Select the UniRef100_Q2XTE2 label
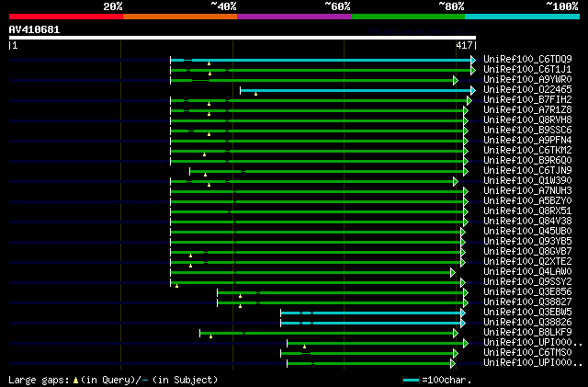The width and height of the screenshot is (588, 387). [527, 262]
